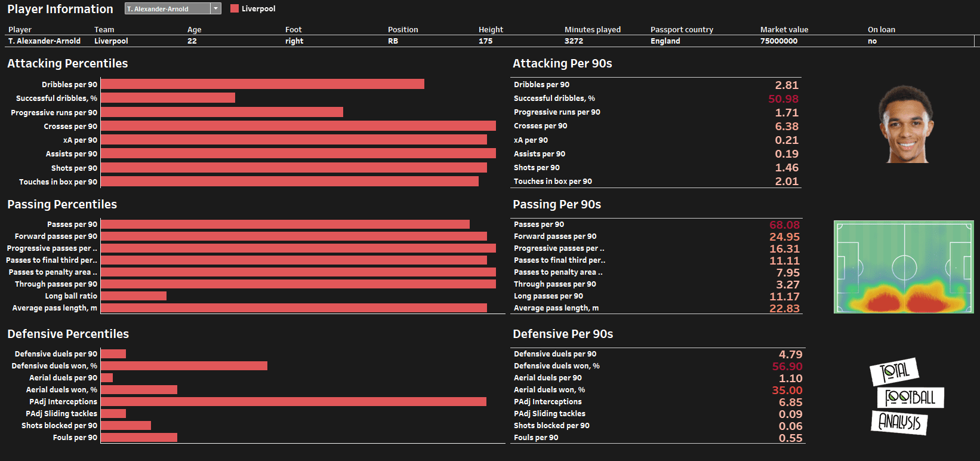Select the Shots per 90 percentile bar

(294, 168)
